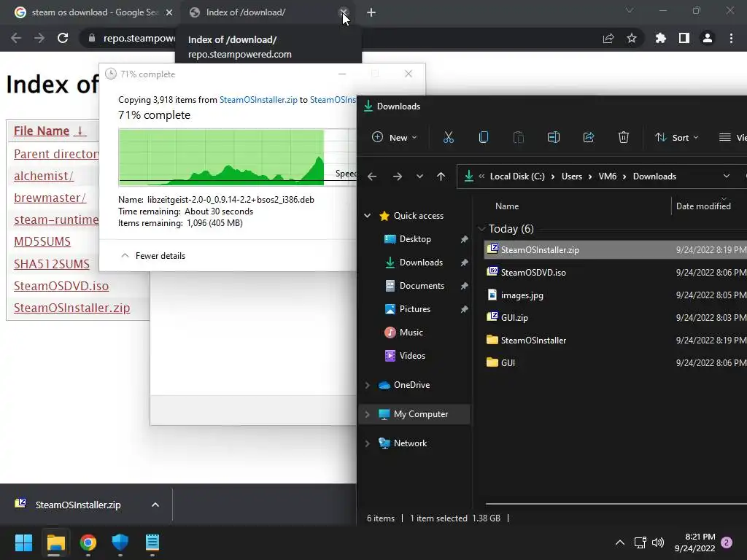Click the Cut icon in Explorer toolbar
Screen dimensions: 747x560
(449, 138)
